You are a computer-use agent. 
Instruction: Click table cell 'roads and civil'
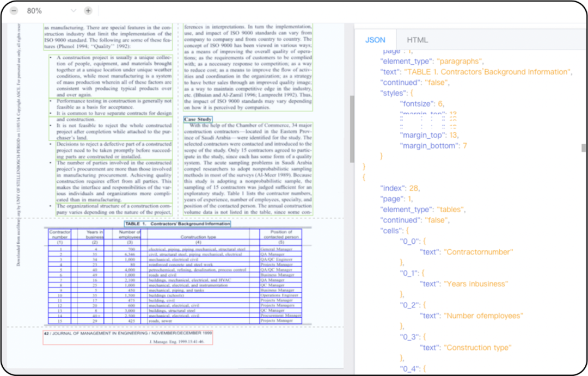198,275
